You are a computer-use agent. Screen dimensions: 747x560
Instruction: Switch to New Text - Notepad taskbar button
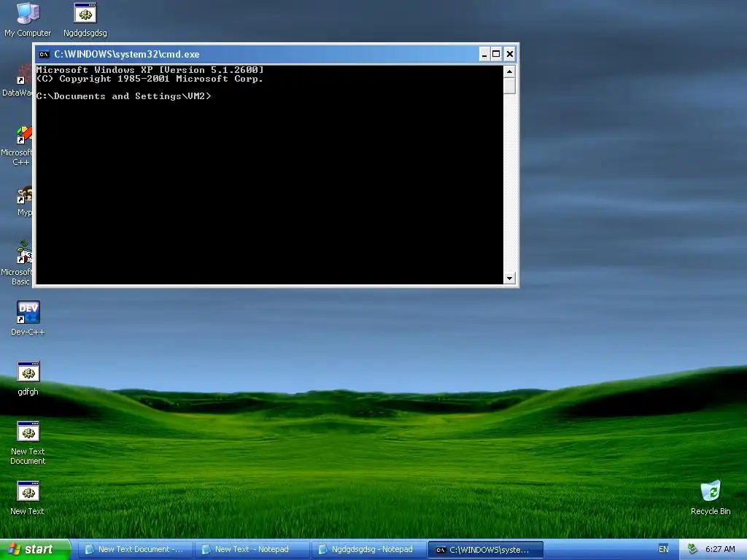252,550
